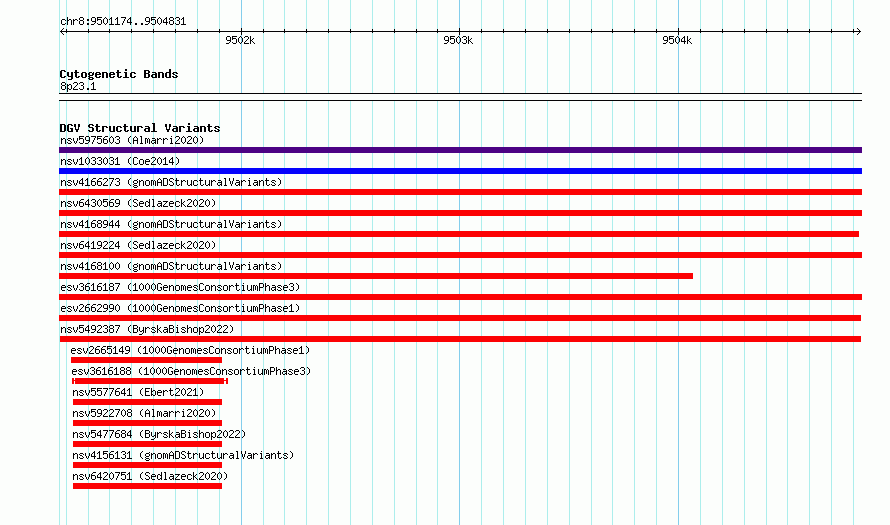The height and width of the screenshot is (525, 890).
Task: Open esv2665149 1000GenomesConsortiumPhase1 label
Action: pyautogui.click(x=190, y=350)
